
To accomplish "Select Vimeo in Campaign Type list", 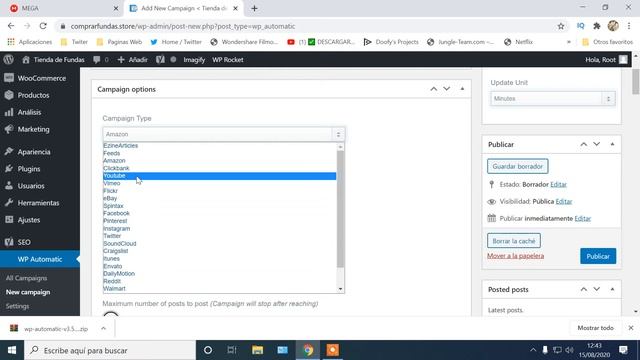I will tap(220, 183).
